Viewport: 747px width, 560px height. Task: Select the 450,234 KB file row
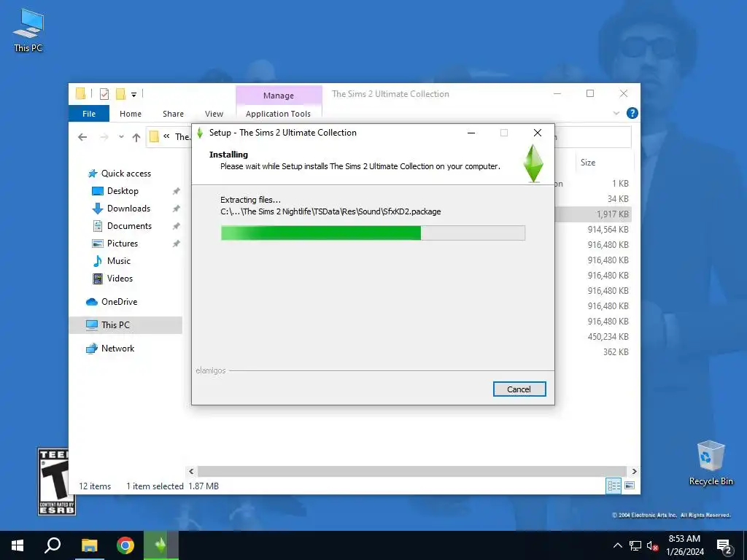(x=594, y=337)
